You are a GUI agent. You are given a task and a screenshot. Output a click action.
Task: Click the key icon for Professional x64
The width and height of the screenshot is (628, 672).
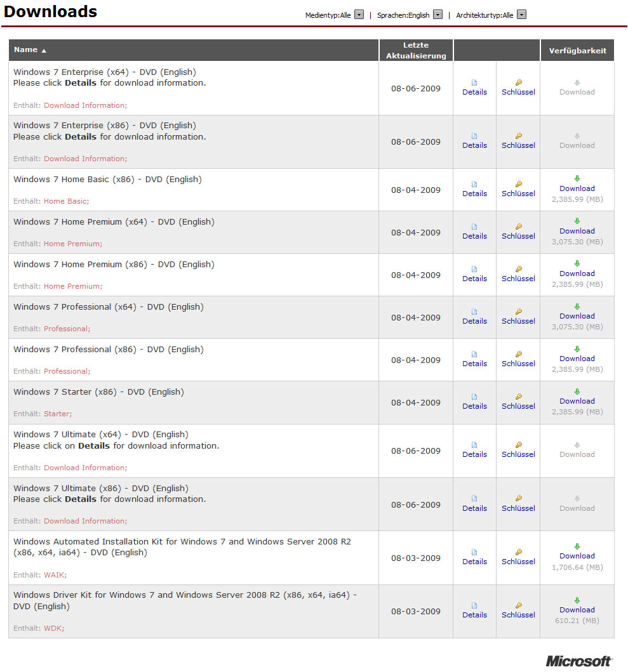pos(519,312)
